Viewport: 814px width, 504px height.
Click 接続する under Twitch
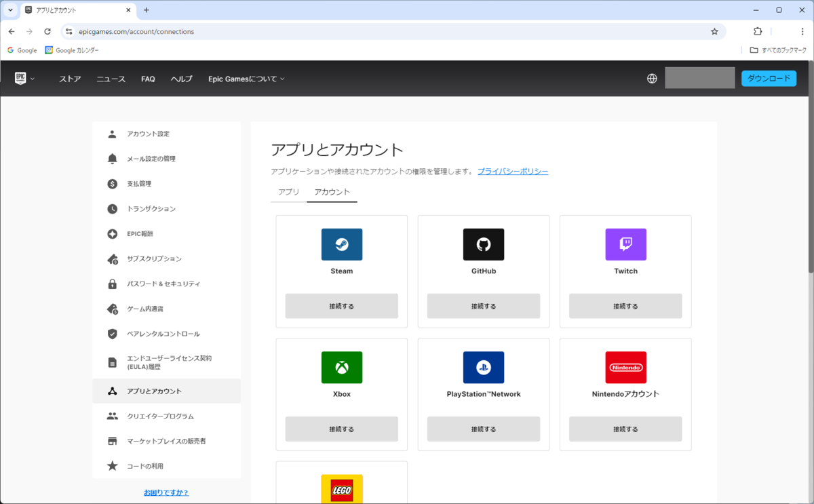625,306
